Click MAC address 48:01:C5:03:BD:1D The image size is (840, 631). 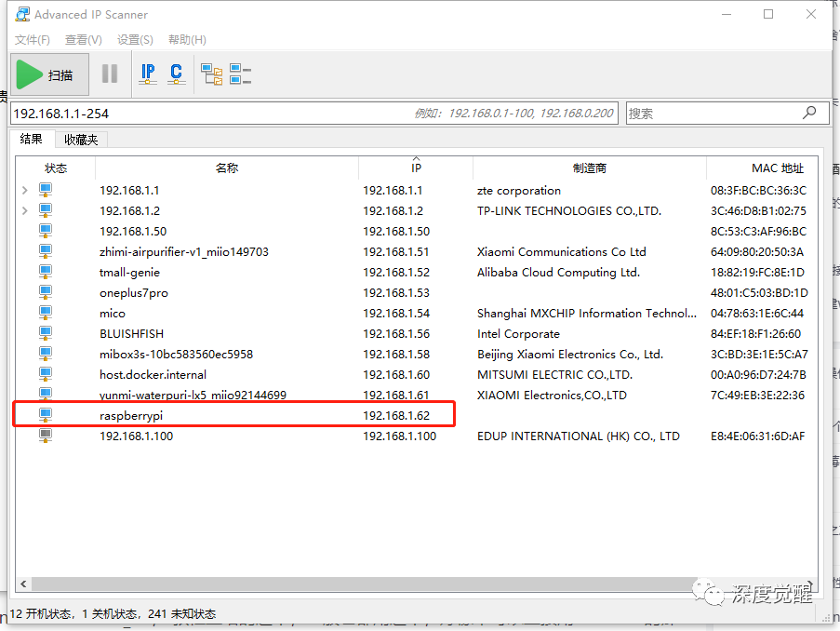[x=759, y=293]
